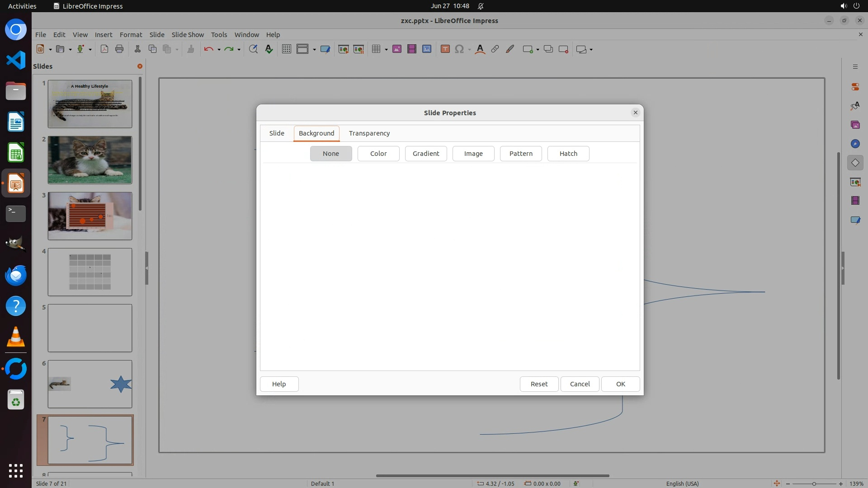The height and width of the screenshot is (488, 868).
Task: Open the sidebar Shapes diamond icon
Action: click(x=855, y=163)
